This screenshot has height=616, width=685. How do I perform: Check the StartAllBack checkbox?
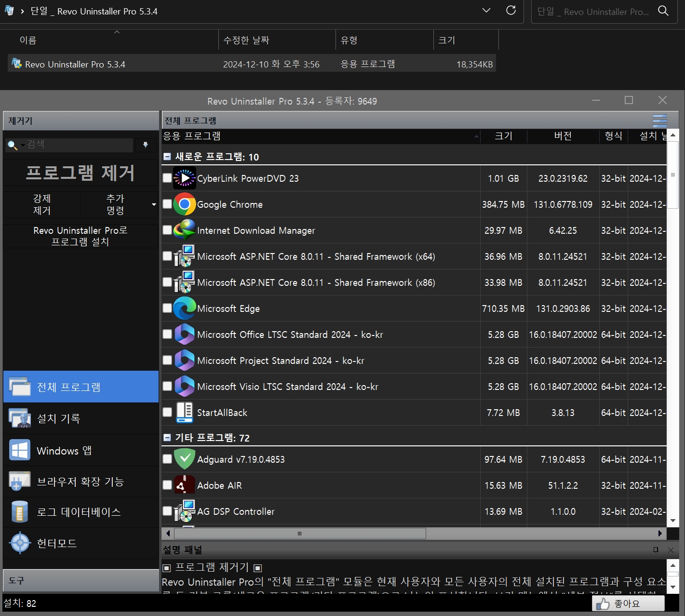point(167,412)
